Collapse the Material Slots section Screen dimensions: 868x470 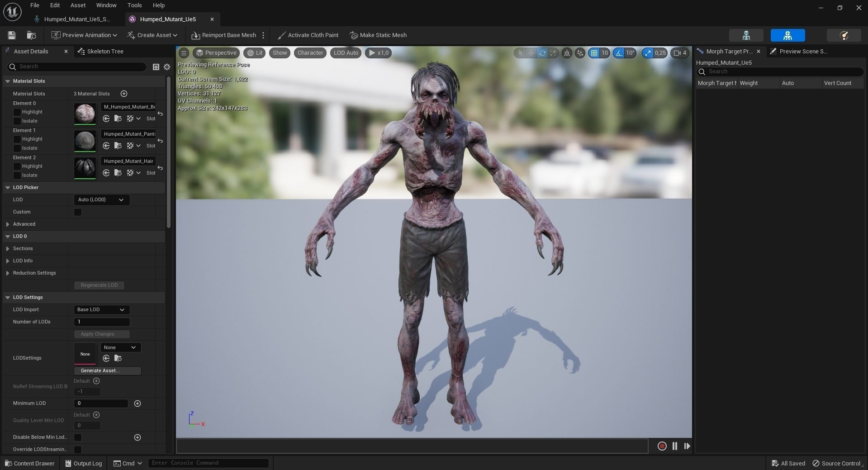pyautogui.click(x=8, y=81)
